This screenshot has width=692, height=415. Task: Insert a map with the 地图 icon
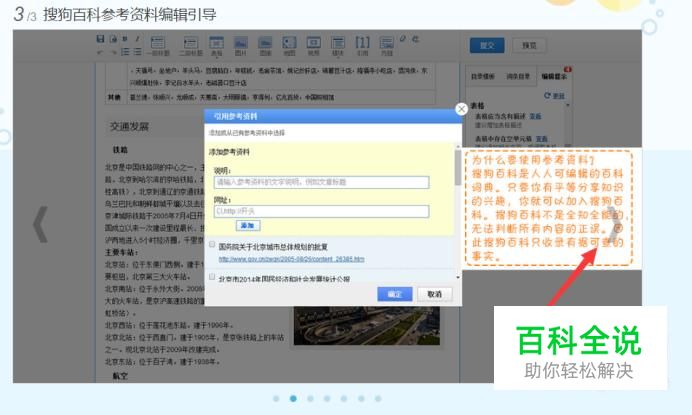289,46
